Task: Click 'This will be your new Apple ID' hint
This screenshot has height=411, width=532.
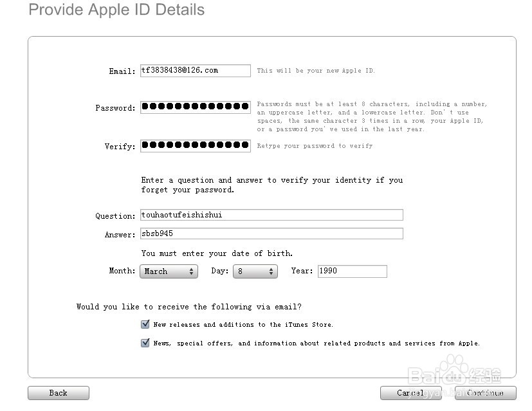Action: click(x=316, y=71)
